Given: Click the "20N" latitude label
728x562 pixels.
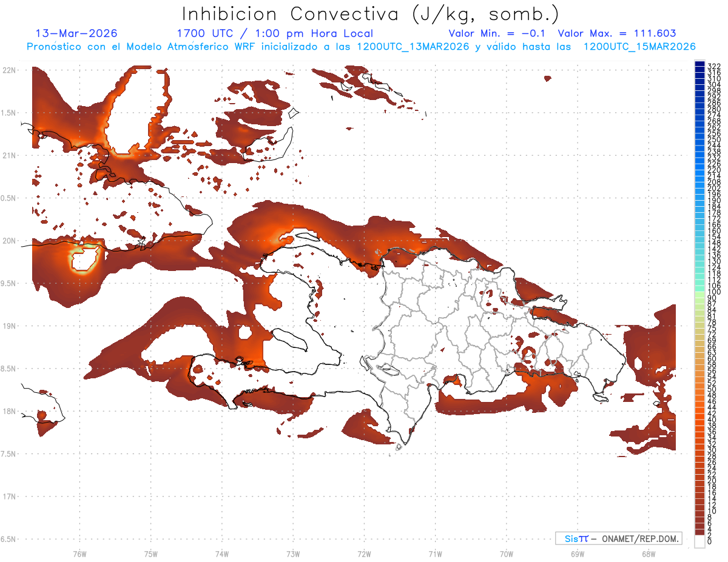Looking at the screenshot, I should tap(9, 241).
